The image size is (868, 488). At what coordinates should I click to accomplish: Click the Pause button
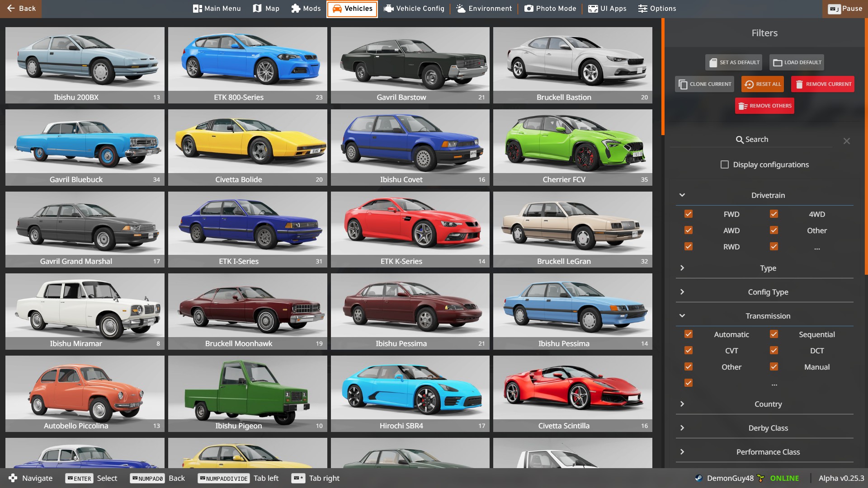click(x=845, y=9)
